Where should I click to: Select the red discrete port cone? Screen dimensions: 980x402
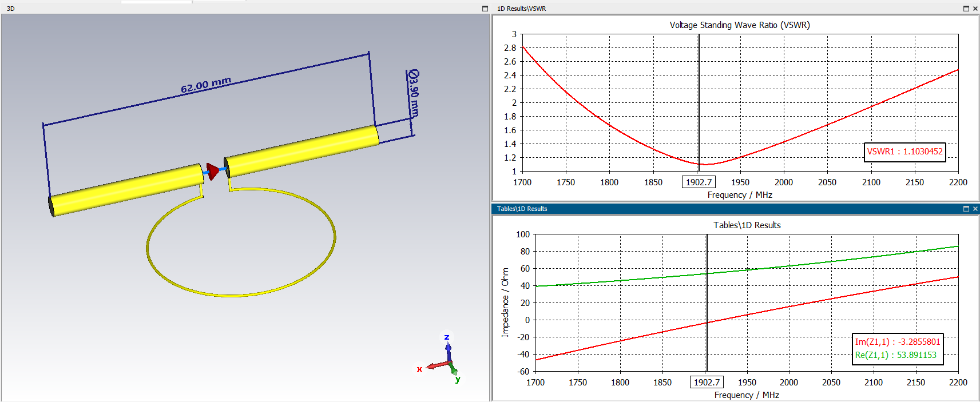213,171
